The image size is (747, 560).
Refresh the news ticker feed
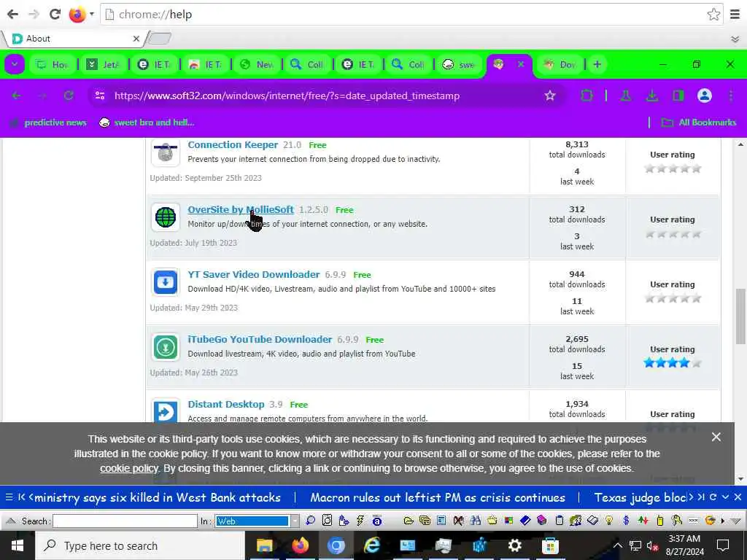[x=713, y=497]
